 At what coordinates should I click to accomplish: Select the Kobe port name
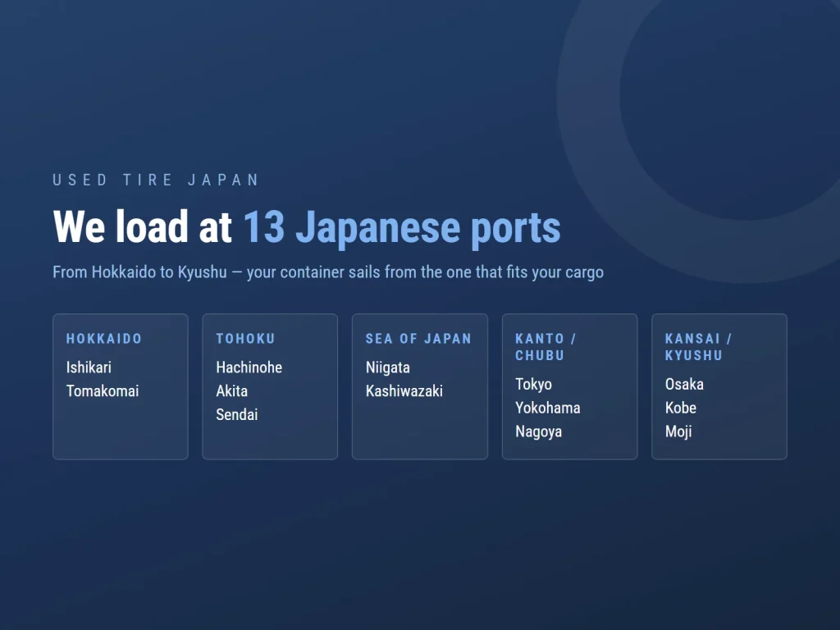680,408
